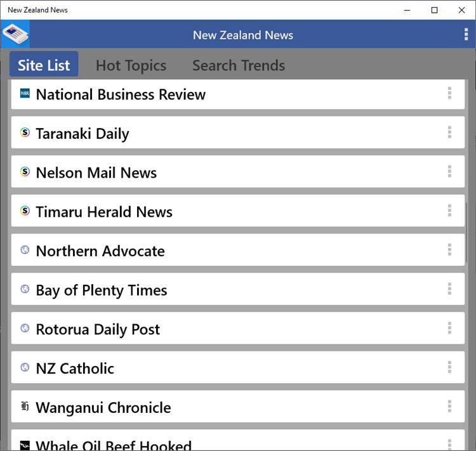Open options for National Business Review
Viewport: 476px width, 451px height.
coord(449,93)
